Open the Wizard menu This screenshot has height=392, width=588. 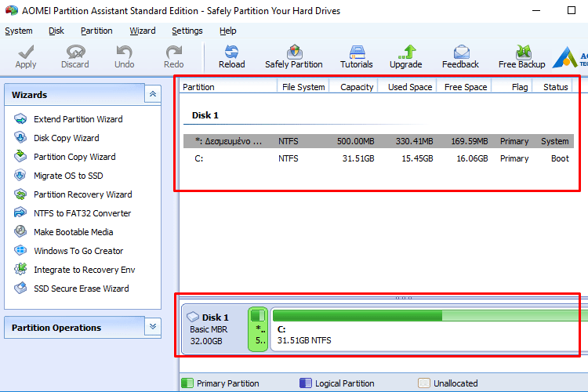tap(143, 31)
